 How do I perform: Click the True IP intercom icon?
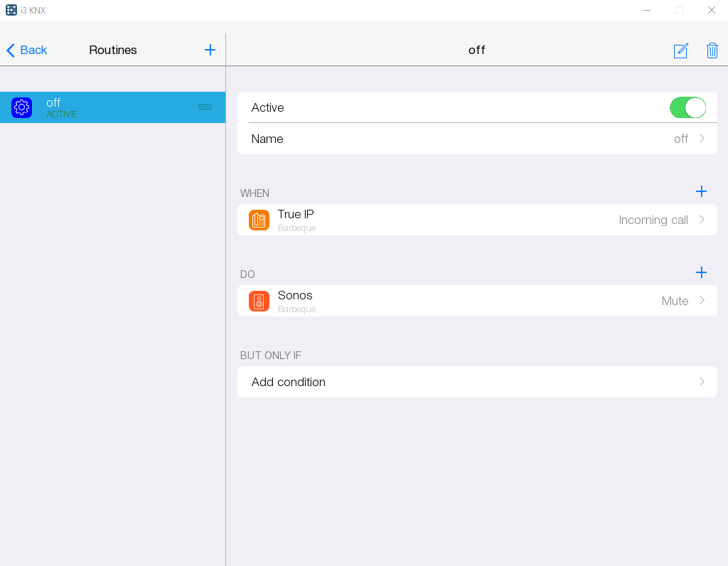259,220
